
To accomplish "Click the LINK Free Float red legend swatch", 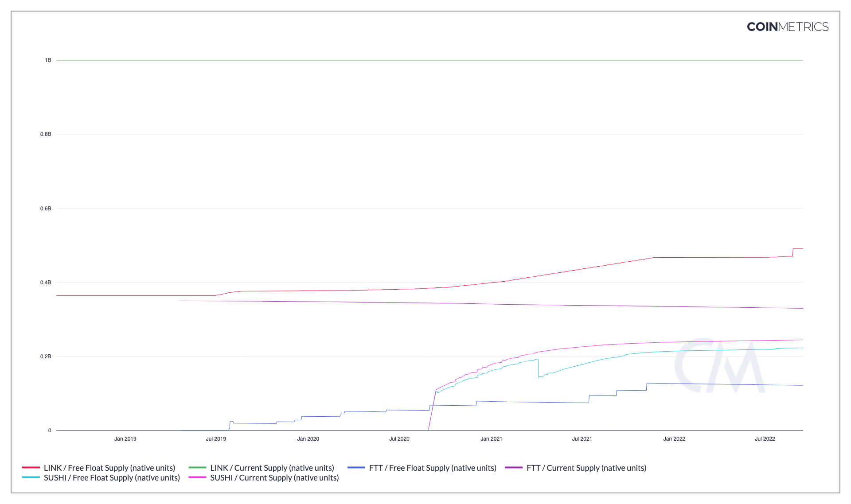I will (31, 468).
